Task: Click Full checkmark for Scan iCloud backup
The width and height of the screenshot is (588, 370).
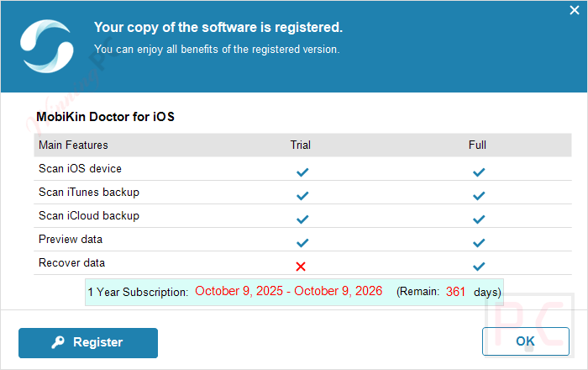Action: [479, 219]
